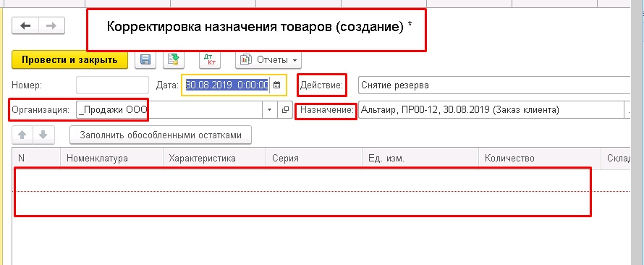Screen dimensions: 644x265
Task: Click the Провести и закрыть button
Action: tap(69, 60)
